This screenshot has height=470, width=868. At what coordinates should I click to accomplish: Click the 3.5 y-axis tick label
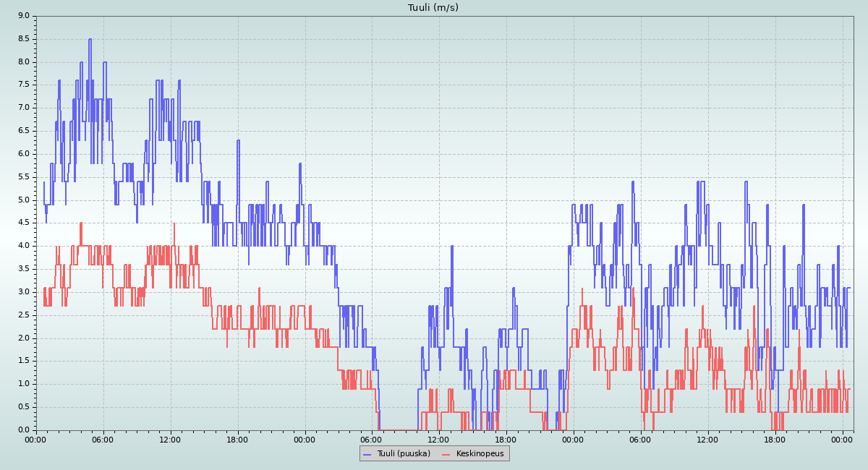23,268
